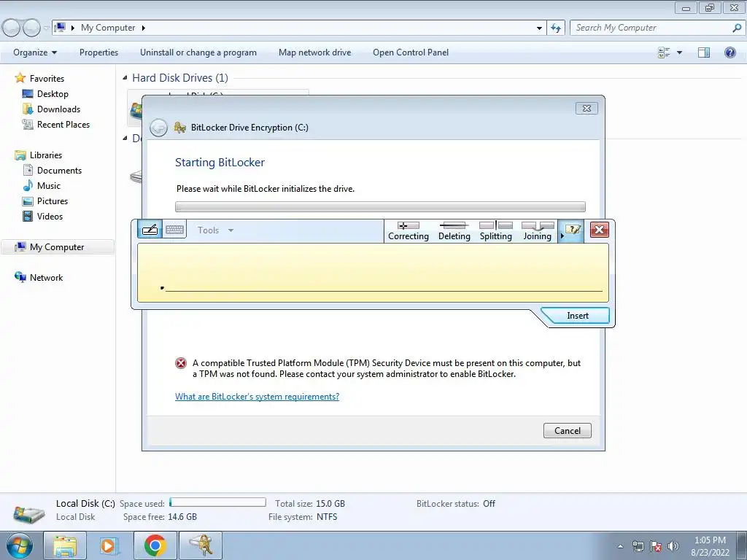
Task: Open the Windows Start menu
Action: 20,545
